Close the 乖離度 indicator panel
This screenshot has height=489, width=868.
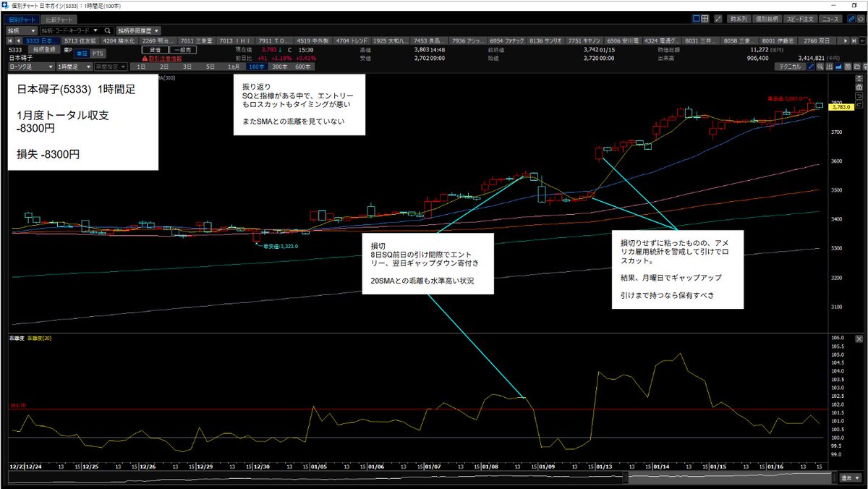pyautogui.click(x=859, y=339)
